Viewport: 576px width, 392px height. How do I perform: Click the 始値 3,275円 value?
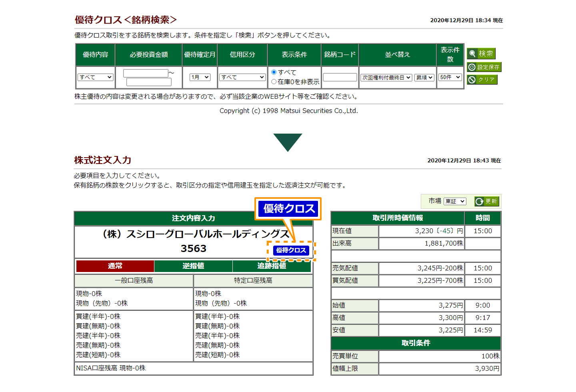click(451, 305)
